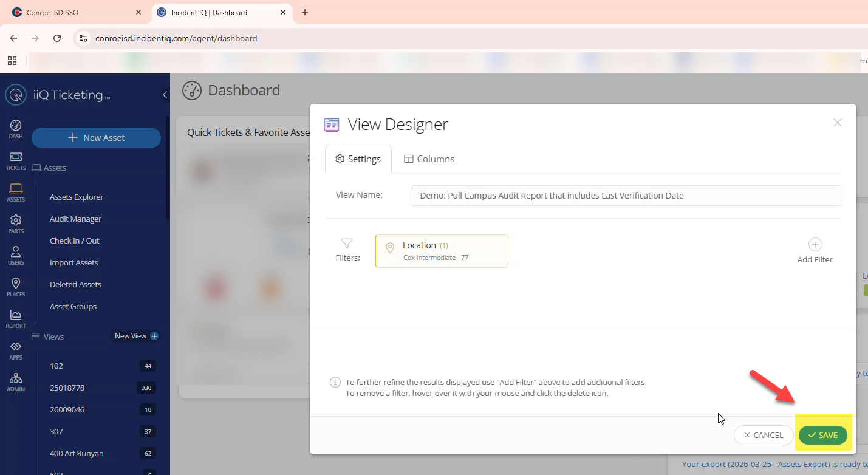Open the 400 Art Runyan view
The width and height of the screenshot is (868, 475).
[77, 453]
